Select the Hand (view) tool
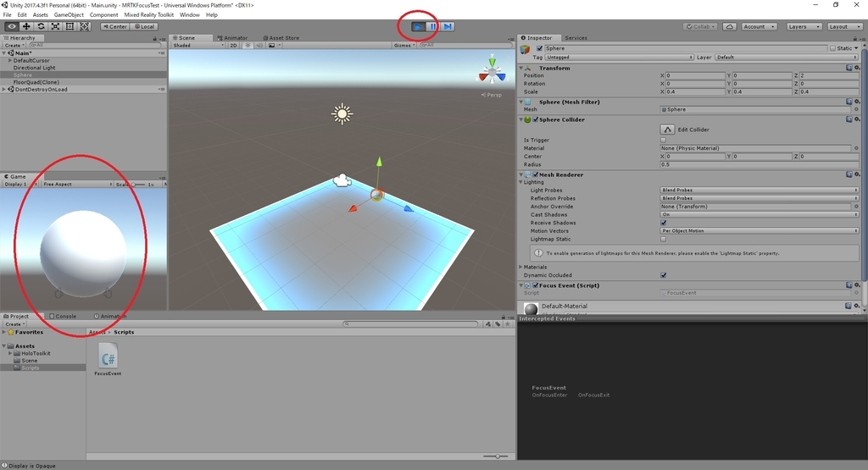The height and width of the screenshot is (470, 868). coord(12,26)
